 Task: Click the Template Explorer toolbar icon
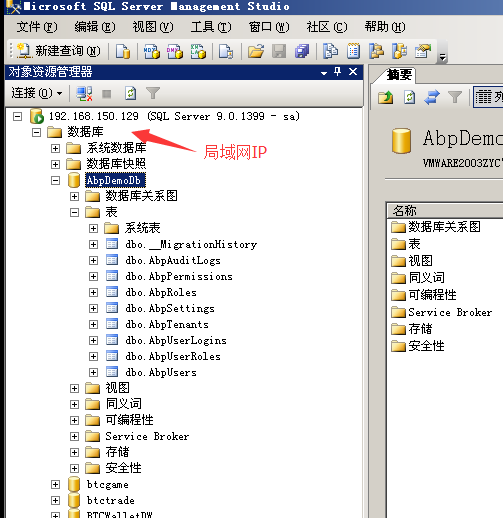tap(400, 51)
